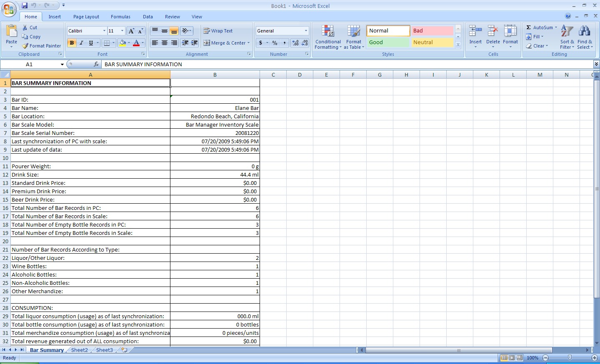This screenshot has height=364, width=600.
Task: Switch to the Sheet2 worksheet tab
Action: (x=79, y=350)
